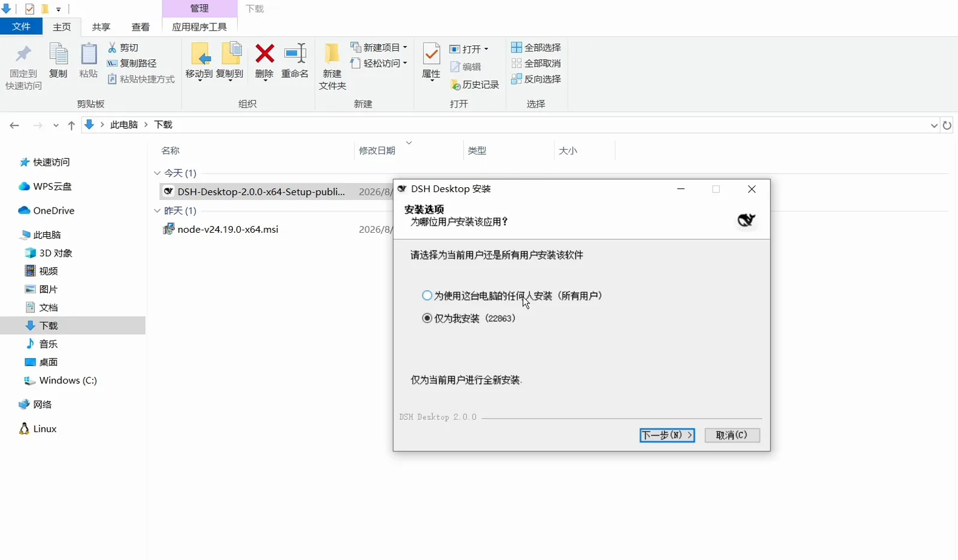The height and width of the screenshot is (560, 958).
Task: Click 此电脑 in the address breadcrumb
Action: pyautogui.click(x=124, y=124)
